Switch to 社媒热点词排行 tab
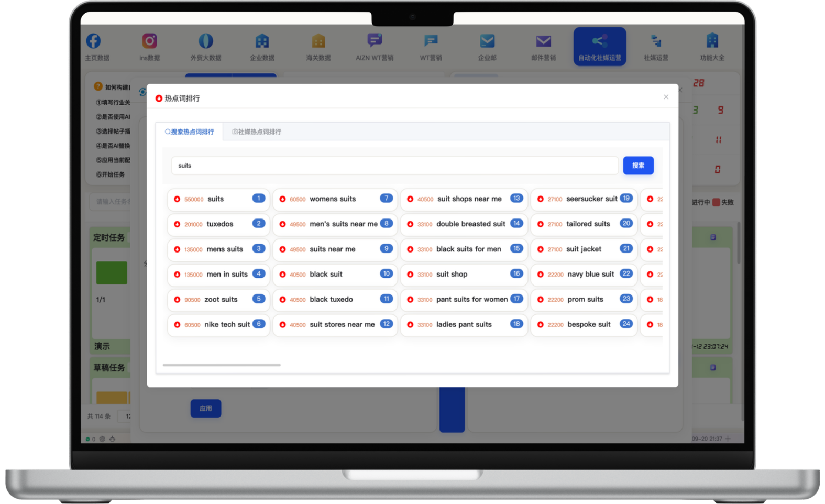The width and height of the screenshot is (825, 504). tap(257, 132)
